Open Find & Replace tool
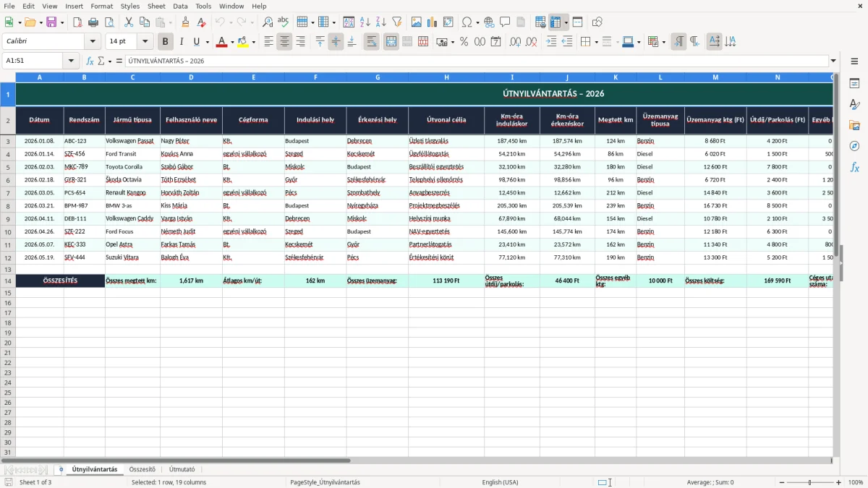Viewport: 868px width, 488px height. click(268, 22)
